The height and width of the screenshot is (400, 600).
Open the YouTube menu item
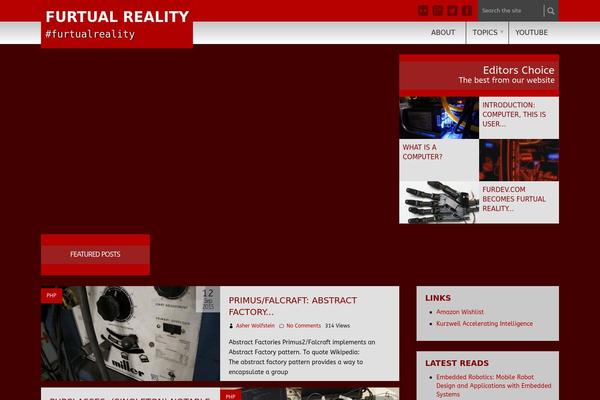(x=531, y=33)
